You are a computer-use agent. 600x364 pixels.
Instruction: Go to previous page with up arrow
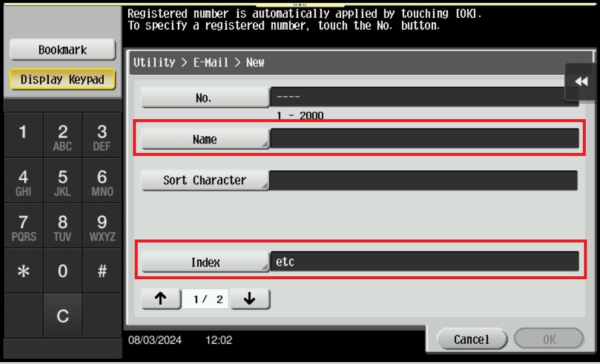(x=161, y=299)
